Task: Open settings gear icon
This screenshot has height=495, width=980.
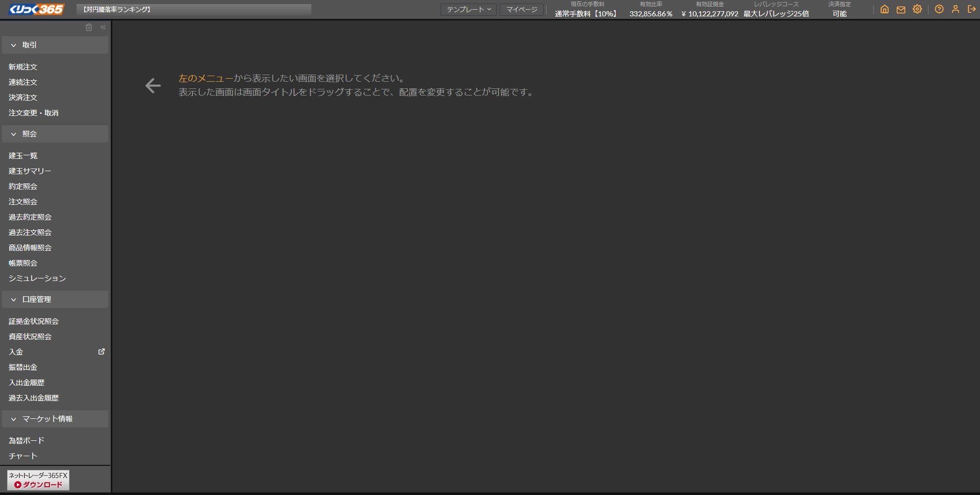Action: [x=917, y=9]
